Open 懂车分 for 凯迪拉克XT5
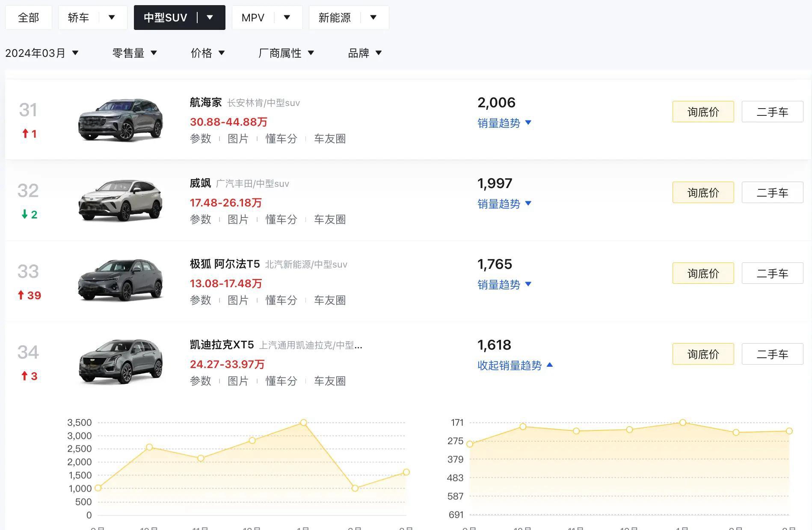 tap(281, 381)
